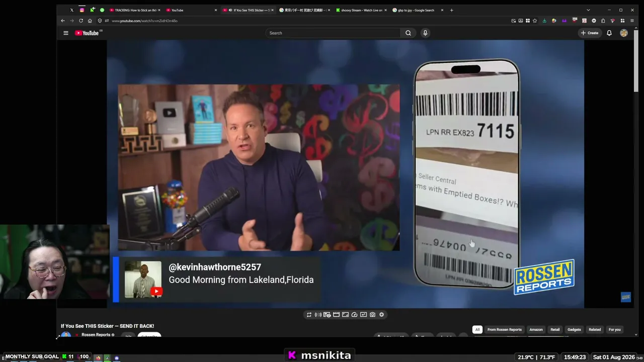Viewport: 644px width, 362px height.
Task: Click the address bar showing youtube.com URL
Action: click(302, 21)
